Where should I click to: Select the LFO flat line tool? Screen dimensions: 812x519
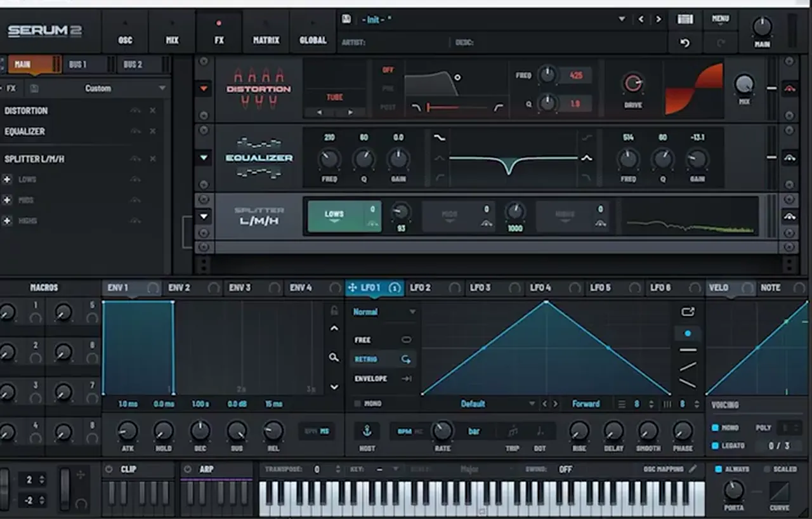point(688,350)
